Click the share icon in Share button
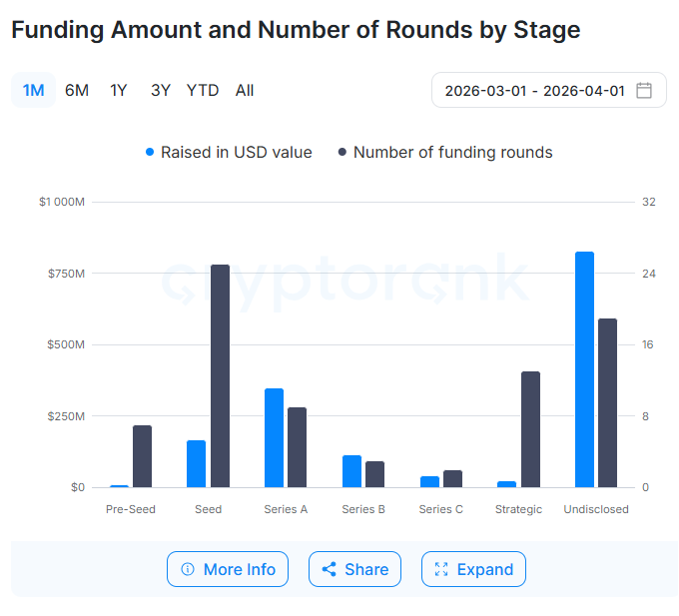The height and width of the screenshot is (616, 679). [x=329, y=569]
